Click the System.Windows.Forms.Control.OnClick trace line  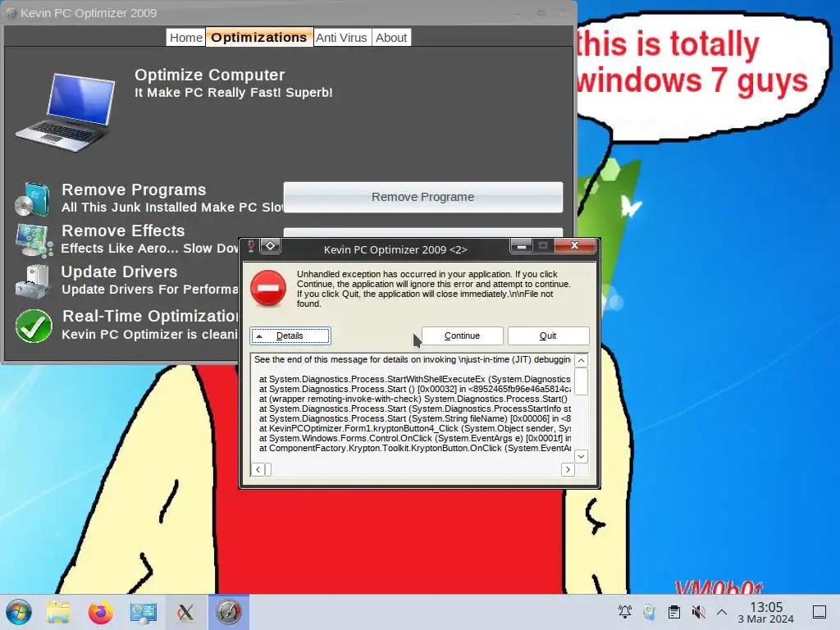(415, 438)
